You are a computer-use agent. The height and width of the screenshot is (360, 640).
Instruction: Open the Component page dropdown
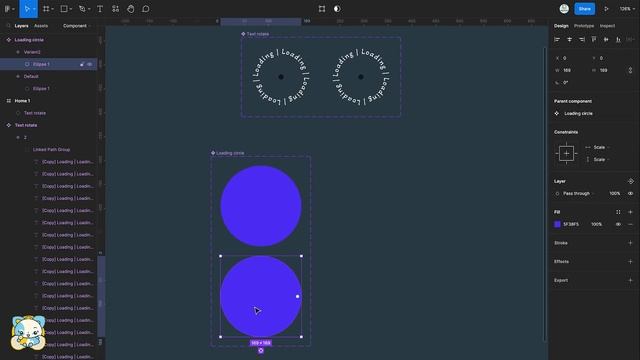76,26
